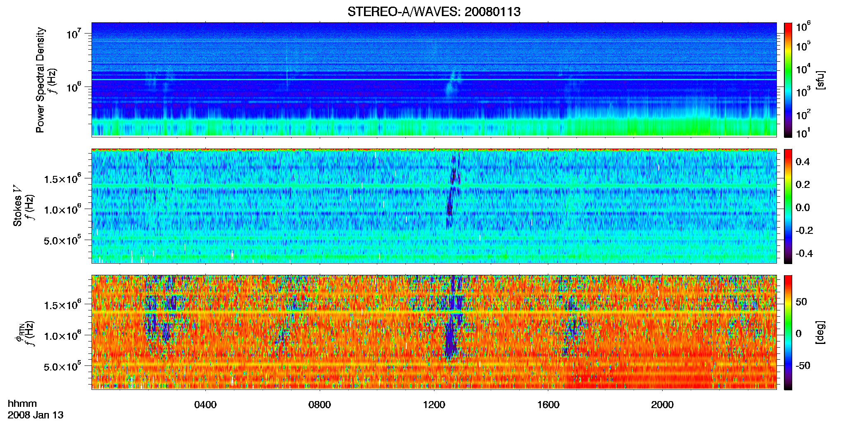Click the 10^1 label on sfu colorbar
Image resolution: width=868 pixels, height=447 pixels.
coord(803,133)
